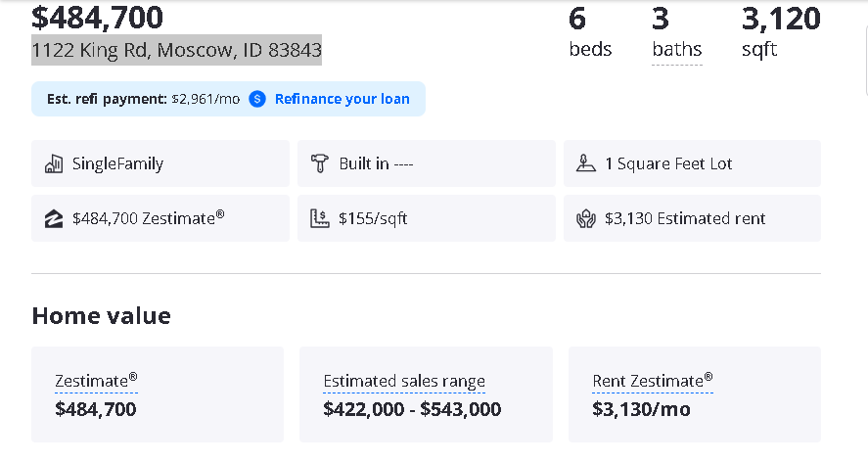This screenshot has width=868, height=462.
Task: Click the $484,700 Zestimate info tile
Action: pos(160,218)
